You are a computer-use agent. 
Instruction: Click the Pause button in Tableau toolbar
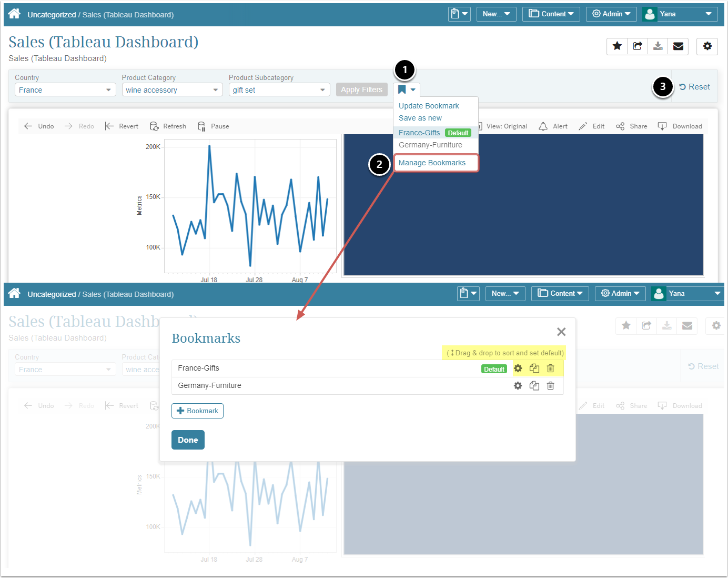tap(213, 126)
